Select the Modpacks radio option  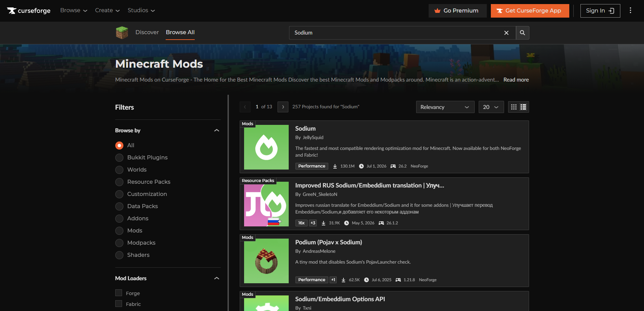click(119, 243)
